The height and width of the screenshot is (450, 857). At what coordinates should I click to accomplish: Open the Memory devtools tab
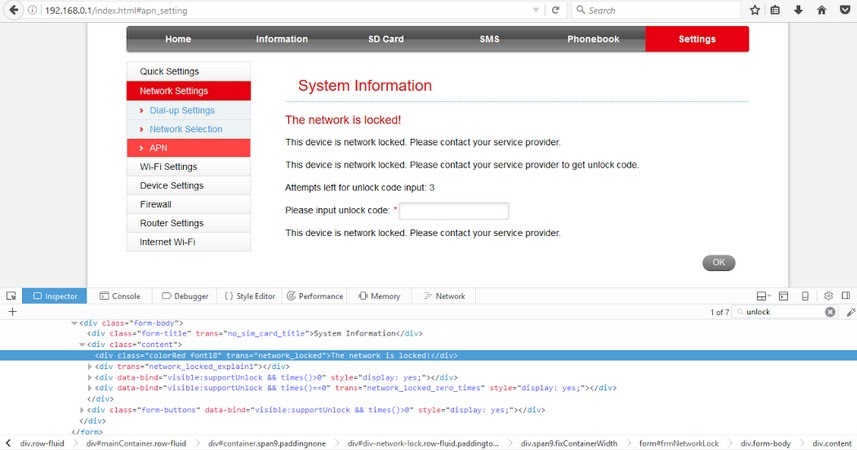pyautogui.click(x=379, y=296)
